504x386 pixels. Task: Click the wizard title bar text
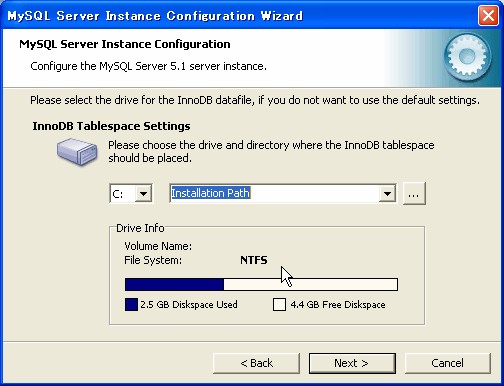point(155,16)
